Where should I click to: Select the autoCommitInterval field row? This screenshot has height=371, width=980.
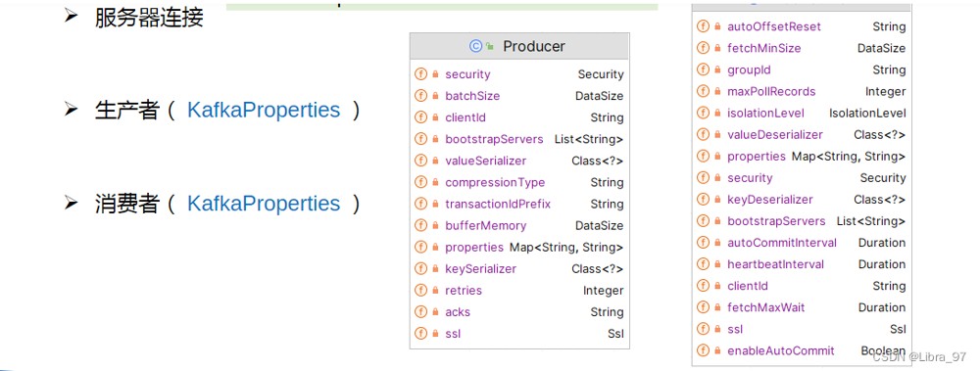coord(802,243)
